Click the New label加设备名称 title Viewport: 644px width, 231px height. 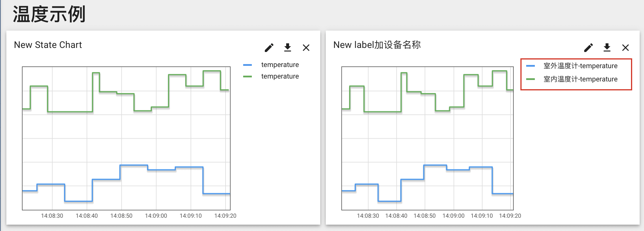[x=377, y=45]
